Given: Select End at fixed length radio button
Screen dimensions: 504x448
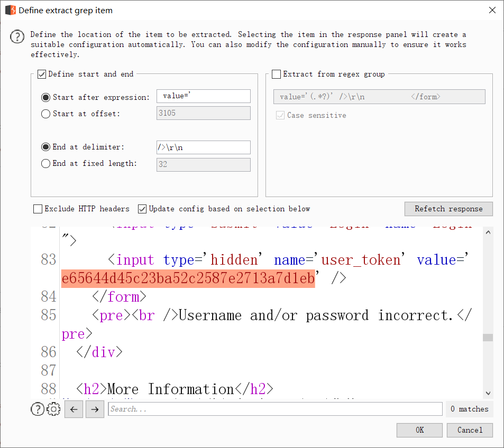Looking at the screenshot, I should tap(45, 163).
